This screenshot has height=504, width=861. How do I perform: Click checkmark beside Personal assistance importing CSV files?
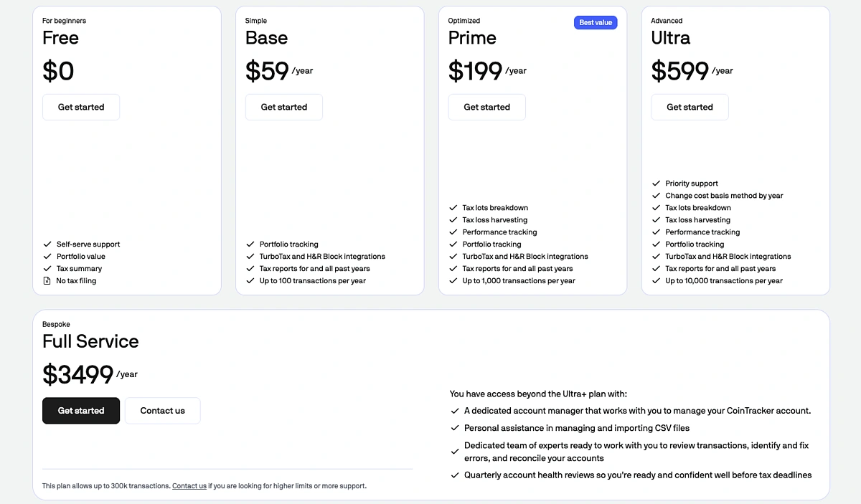pyautogui.click(x=454, y=428)
